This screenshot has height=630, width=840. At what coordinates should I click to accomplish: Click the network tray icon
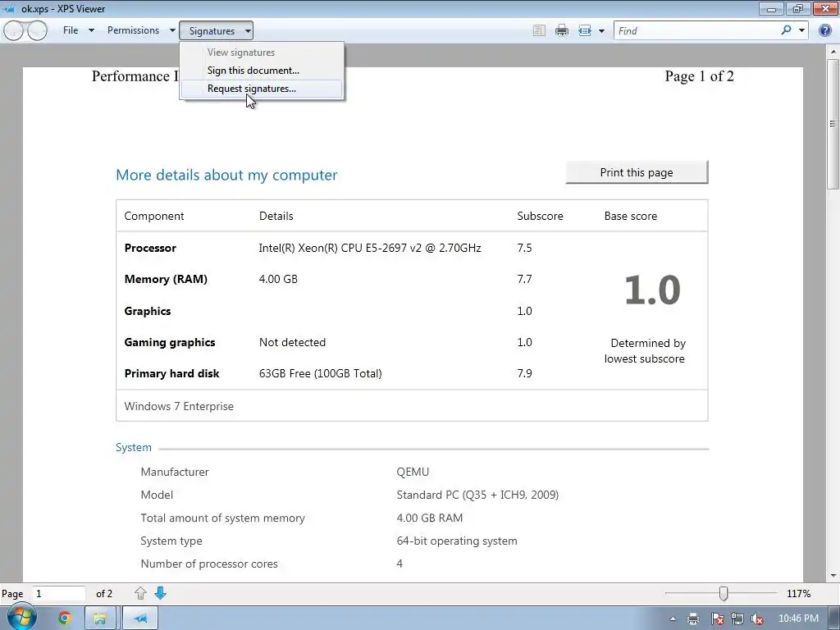coord(737,619)
